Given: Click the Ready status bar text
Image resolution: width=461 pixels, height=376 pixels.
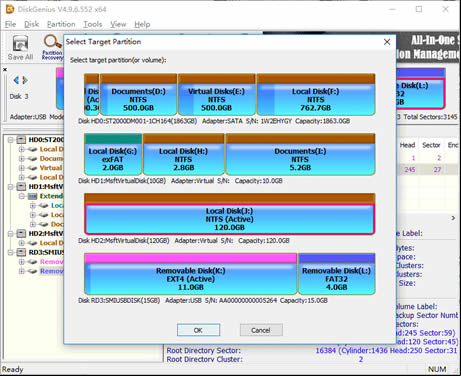Looking at the screenshot, I should [x=13, y=369].
